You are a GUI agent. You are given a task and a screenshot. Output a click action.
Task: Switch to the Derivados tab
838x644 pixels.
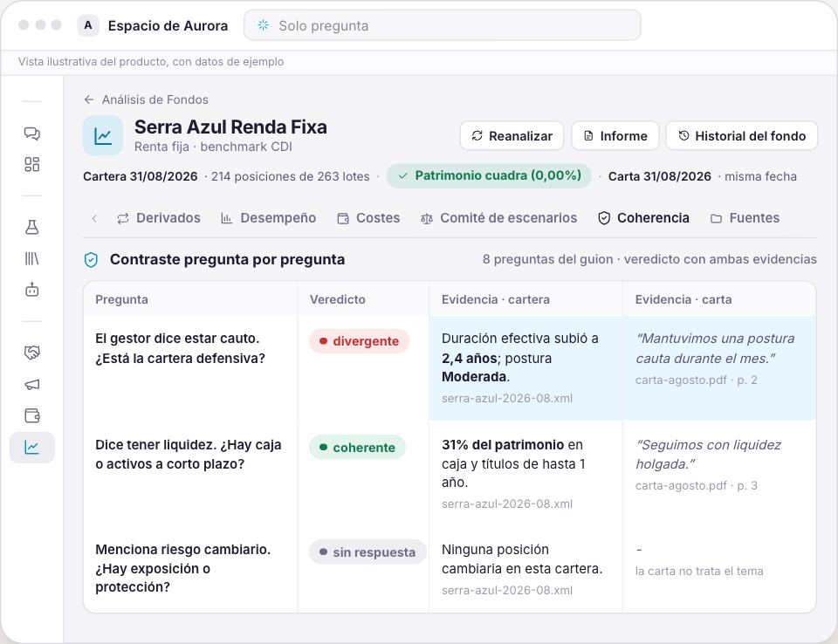[159, 218]
